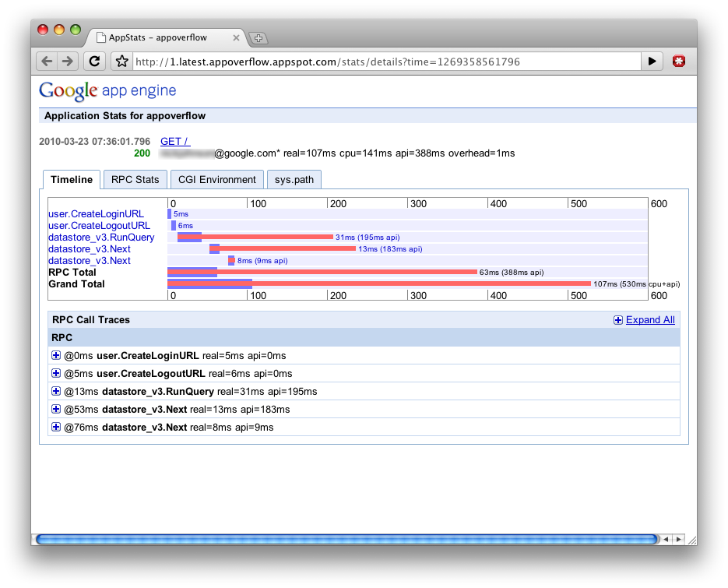This screenshot has width=728, height=588.
Task: Click the browser forward arrow button
Action: 68,62
